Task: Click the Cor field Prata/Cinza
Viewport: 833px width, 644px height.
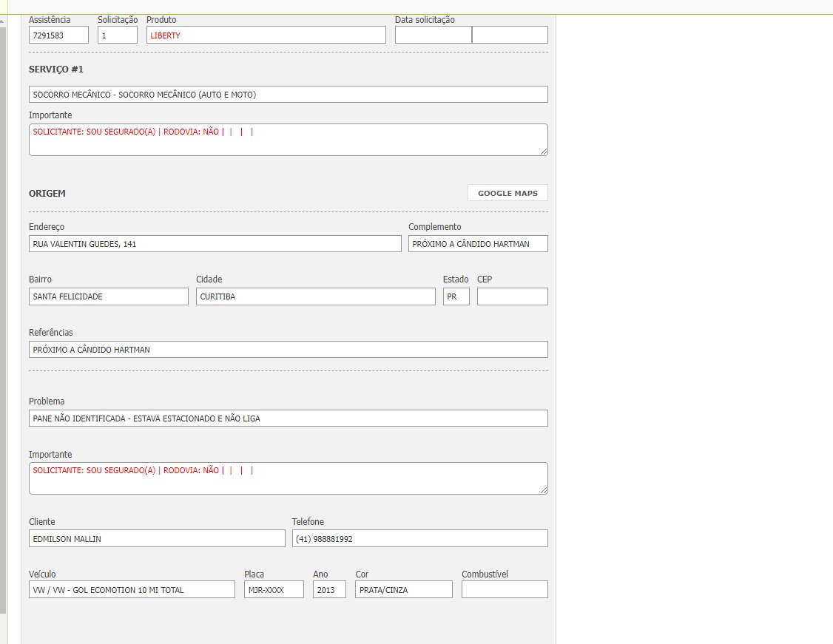Action: (404, 589)
